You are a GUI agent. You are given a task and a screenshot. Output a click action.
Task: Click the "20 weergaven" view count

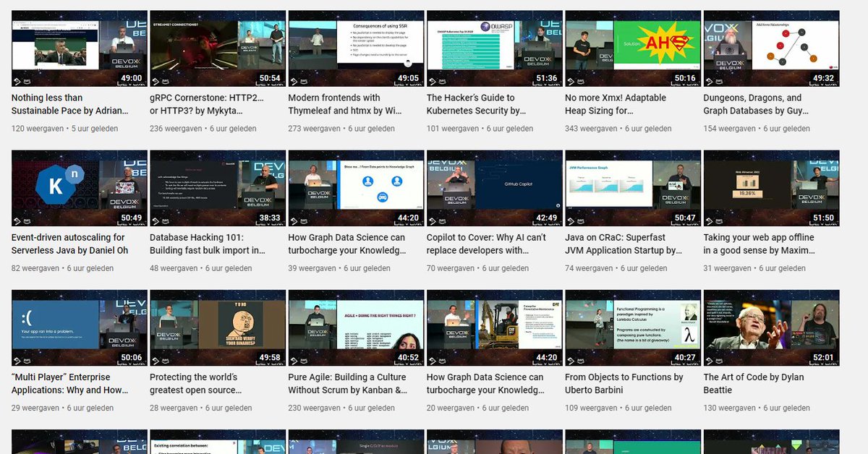pos(451,408)
